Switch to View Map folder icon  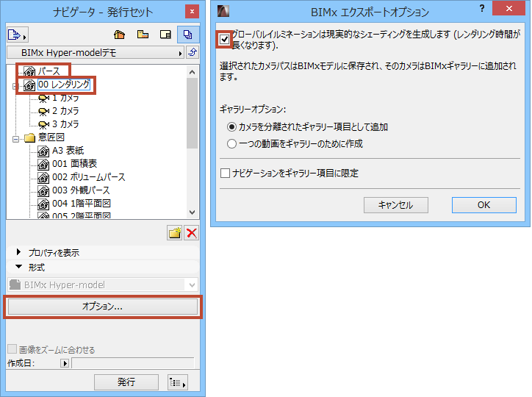(x=143, y=35)
